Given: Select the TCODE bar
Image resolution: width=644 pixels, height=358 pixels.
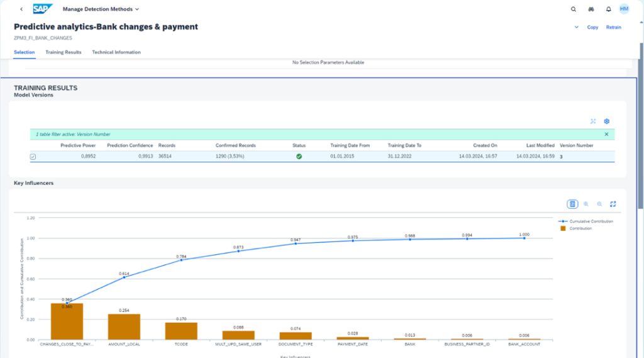Looking at the screenshot, I should pos(181,331).
